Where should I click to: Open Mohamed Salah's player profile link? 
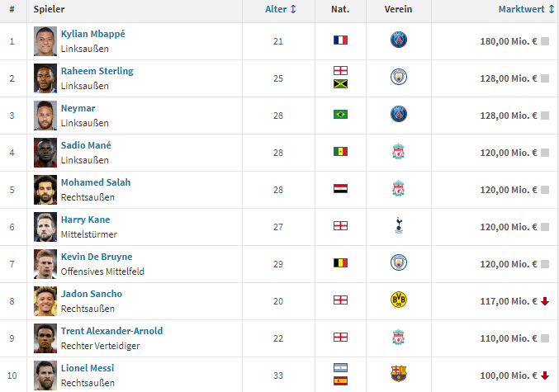point(96,182)
